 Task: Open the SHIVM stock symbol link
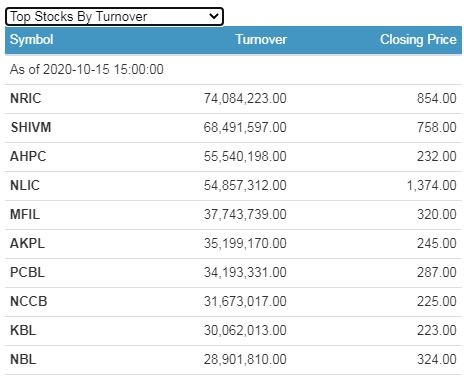31,127
